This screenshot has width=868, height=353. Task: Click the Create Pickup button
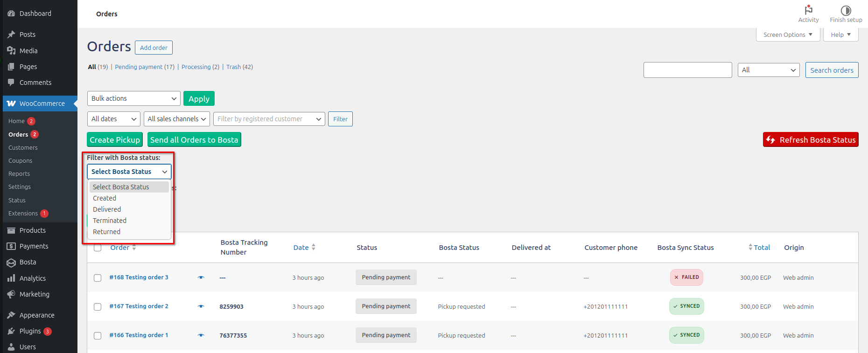click(x=115, y=140)
